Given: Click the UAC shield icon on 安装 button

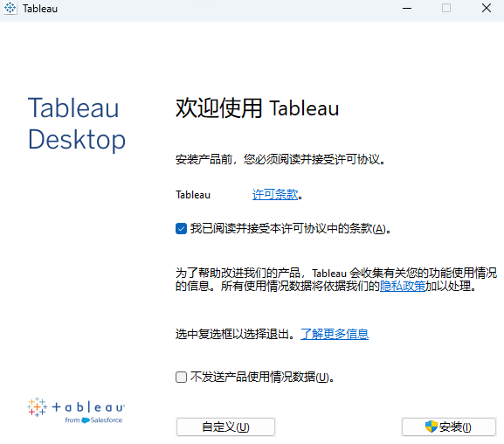Looking at the screenshot, I should (431, 427).
